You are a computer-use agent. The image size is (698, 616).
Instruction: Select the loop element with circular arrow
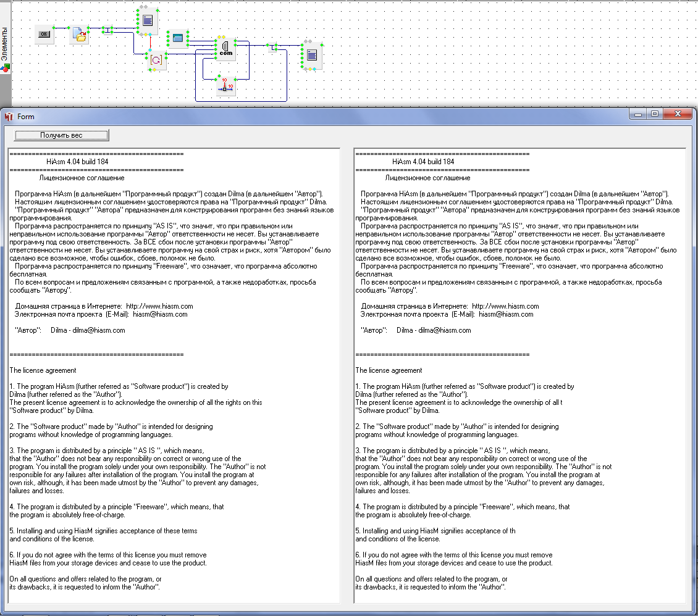pos(157,60)
